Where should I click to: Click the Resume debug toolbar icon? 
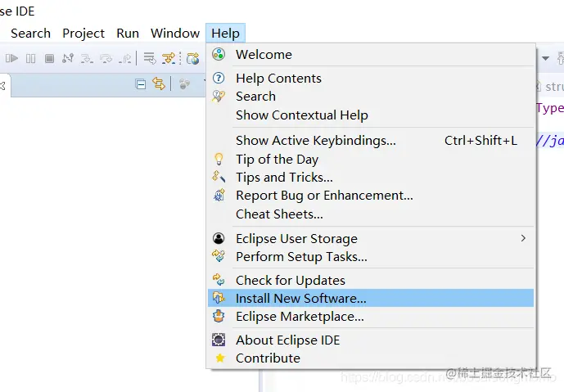(12, 58)
